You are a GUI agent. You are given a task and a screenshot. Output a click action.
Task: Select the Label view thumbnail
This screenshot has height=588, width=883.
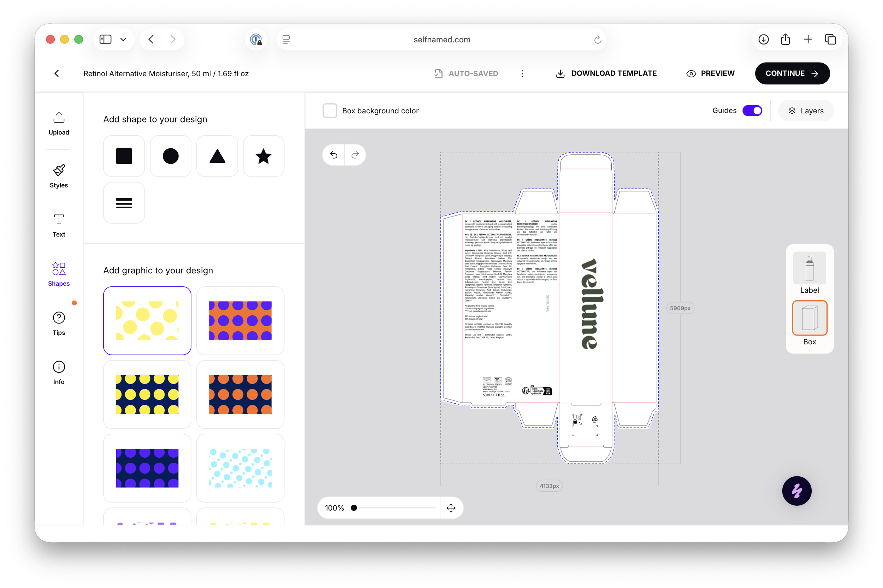(809, 272)
